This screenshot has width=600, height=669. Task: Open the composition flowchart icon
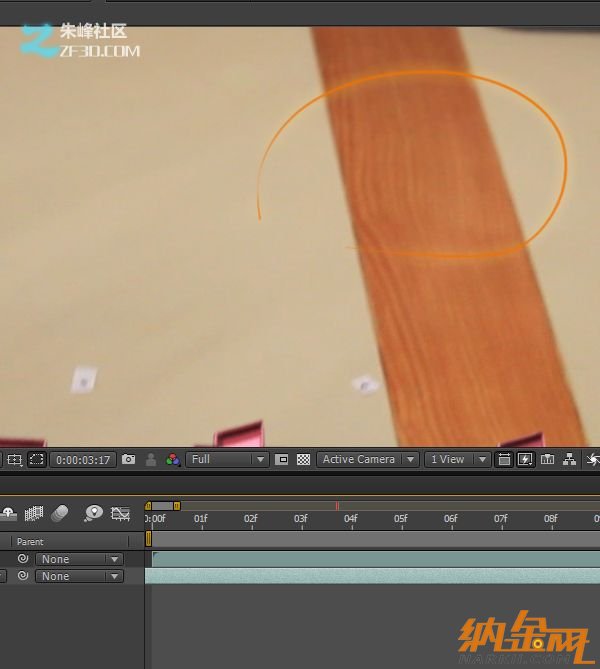tap(570, 460)
